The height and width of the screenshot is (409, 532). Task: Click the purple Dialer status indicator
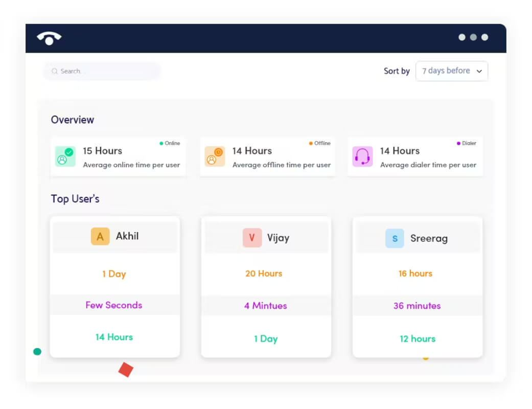coord(467,143)
